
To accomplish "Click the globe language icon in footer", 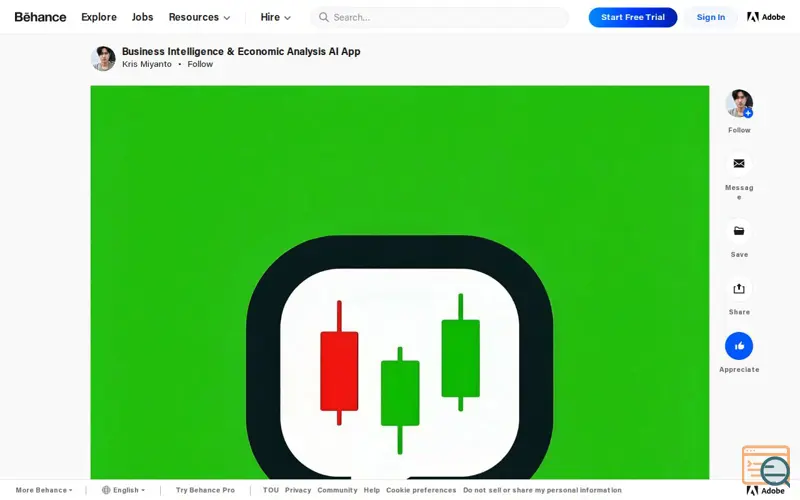I will point(106,490).
